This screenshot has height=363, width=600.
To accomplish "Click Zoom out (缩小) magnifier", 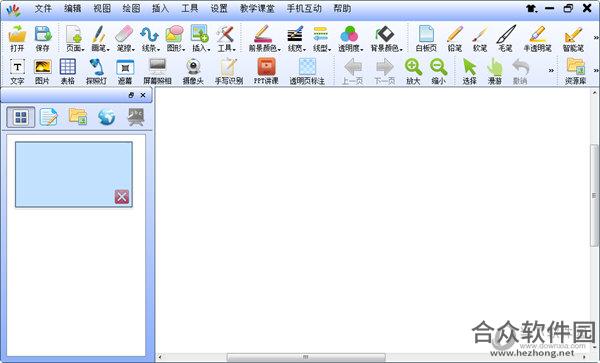I will tap(439, 70).
